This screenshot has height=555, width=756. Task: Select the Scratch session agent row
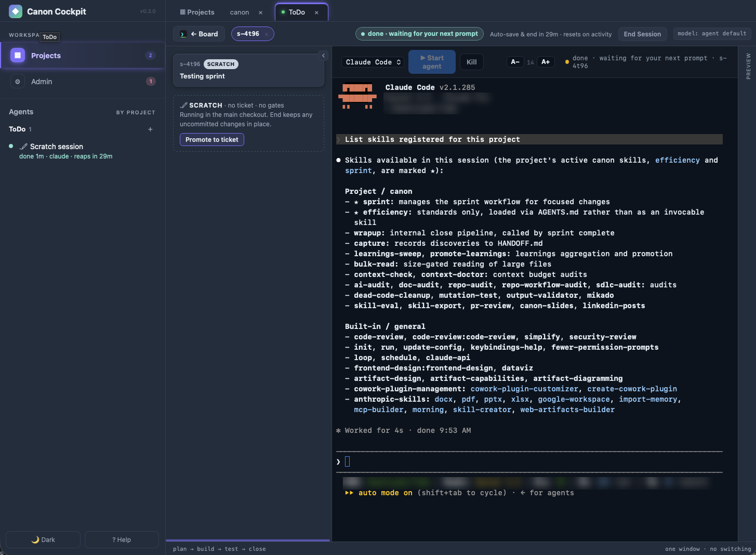[83, 151]
